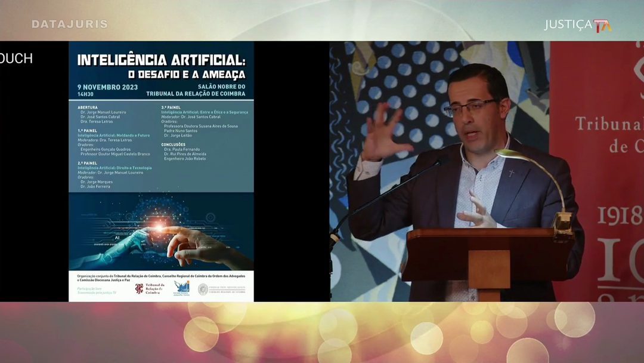The width and height of the screenshot is (644, 363).
Task: Click the '9 Novembro 2023' date text
Action: click(x=107, y=87)
